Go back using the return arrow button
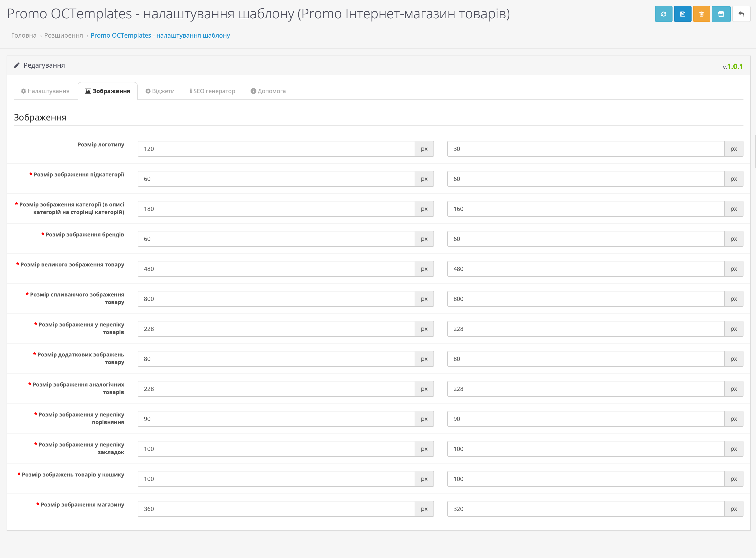 tap(741, 14)
